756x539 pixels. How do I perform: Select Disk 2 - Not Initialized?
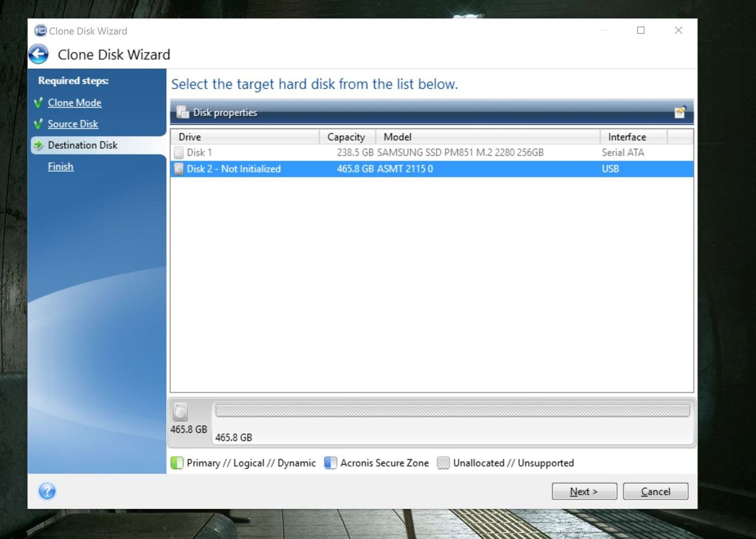[432, 169]
